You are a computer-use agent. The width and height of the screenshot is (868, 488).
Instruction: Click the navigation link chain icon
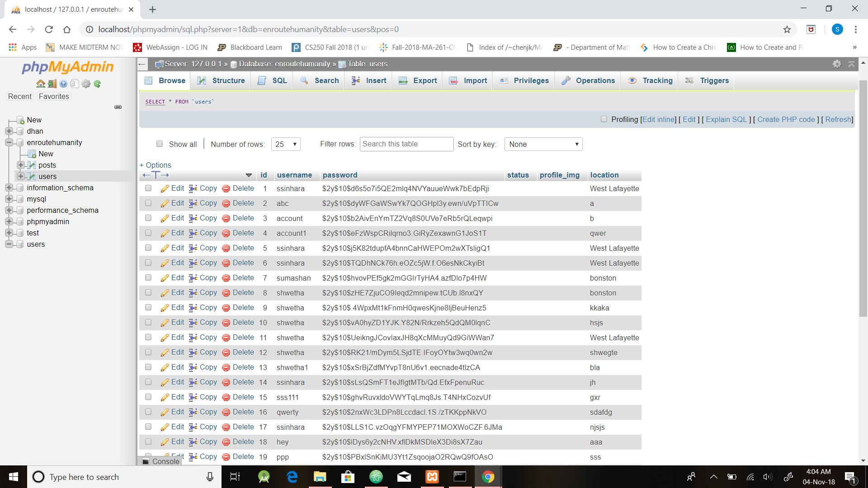(x=118, y=107)
